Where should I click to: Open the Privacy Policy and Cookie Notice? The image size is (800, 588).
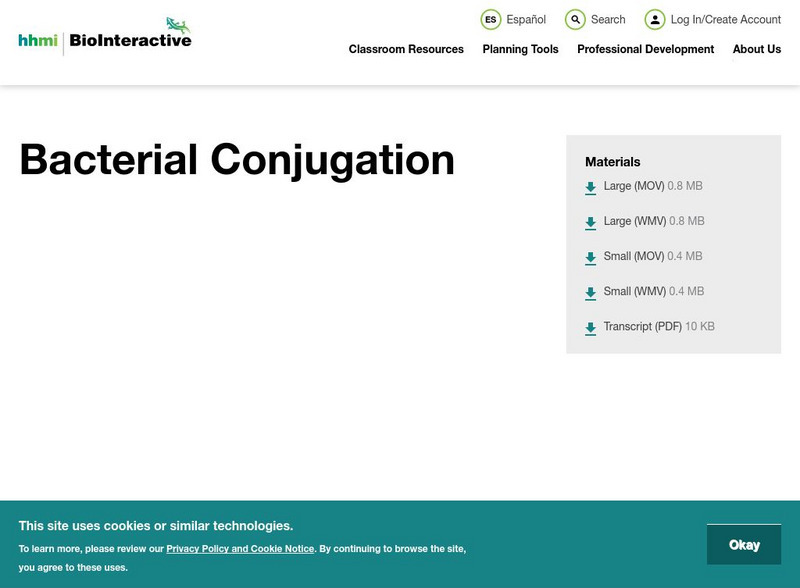click(240, 548)
